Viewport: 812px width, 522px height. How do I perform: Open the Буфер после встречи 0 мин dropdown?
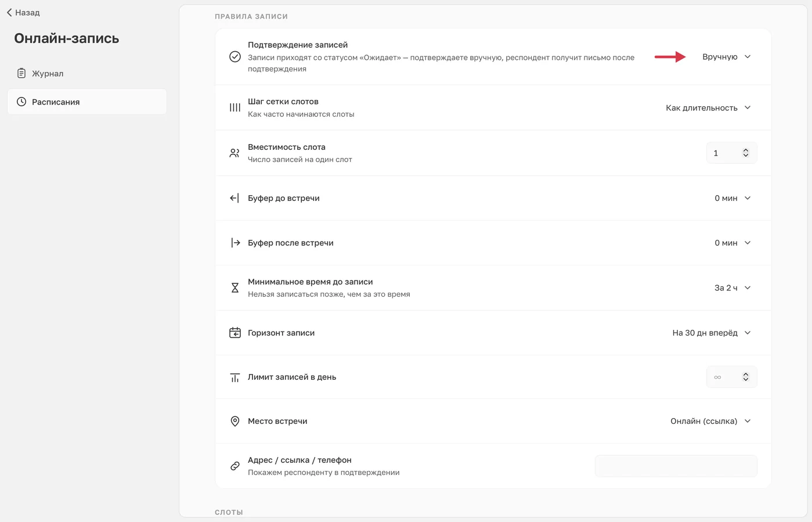point(733,243)
